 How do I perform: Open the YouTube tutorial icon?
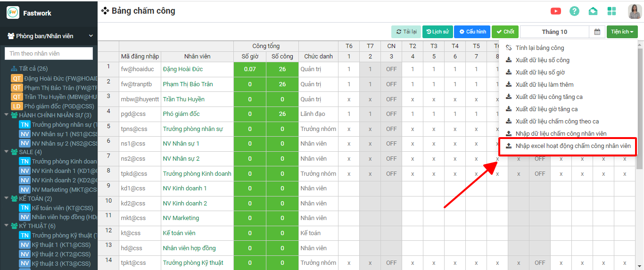(x=556, y=11)
